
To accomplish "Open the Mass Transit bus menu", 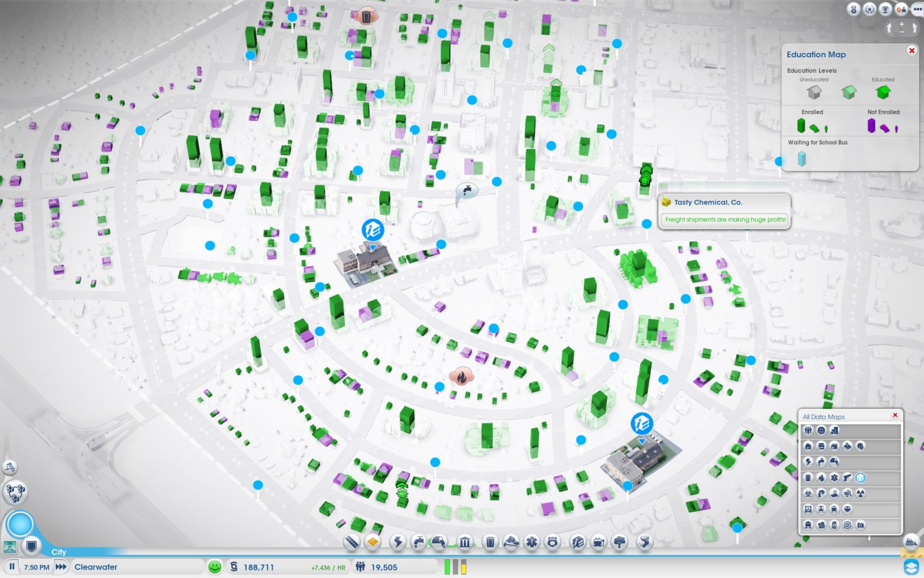I will pyautogui.click(x=598, y=542).
